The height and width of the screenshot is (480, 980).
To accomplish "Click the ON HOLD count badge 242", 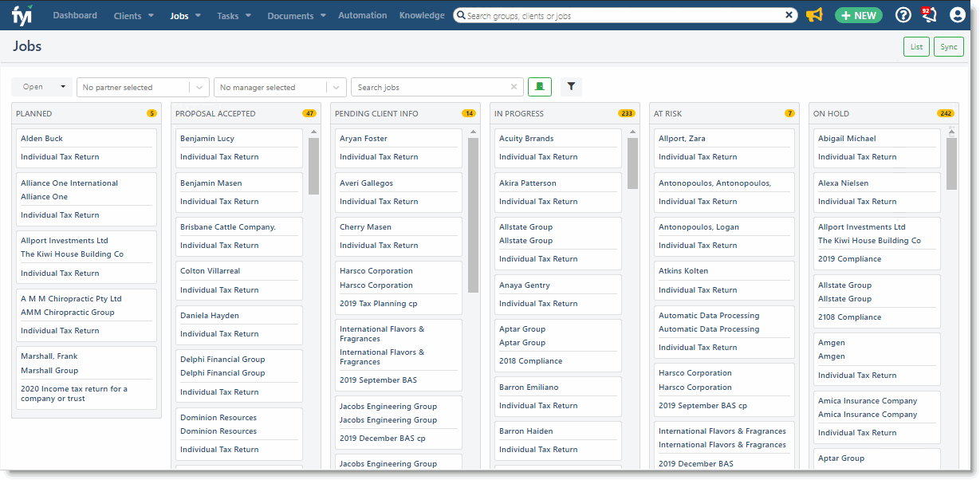I will pyautogui.click(x=946, y=113).
